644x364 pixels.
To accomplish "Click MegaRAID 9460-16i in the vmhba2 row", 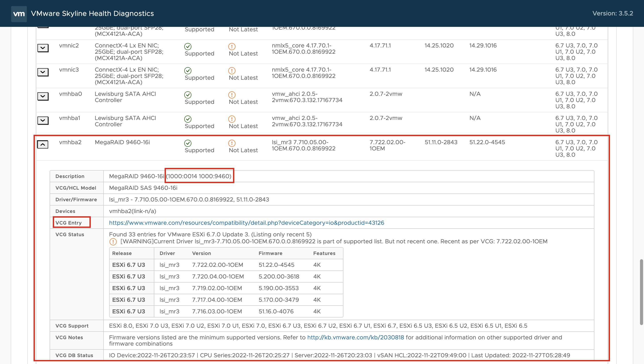I will 122,142.
